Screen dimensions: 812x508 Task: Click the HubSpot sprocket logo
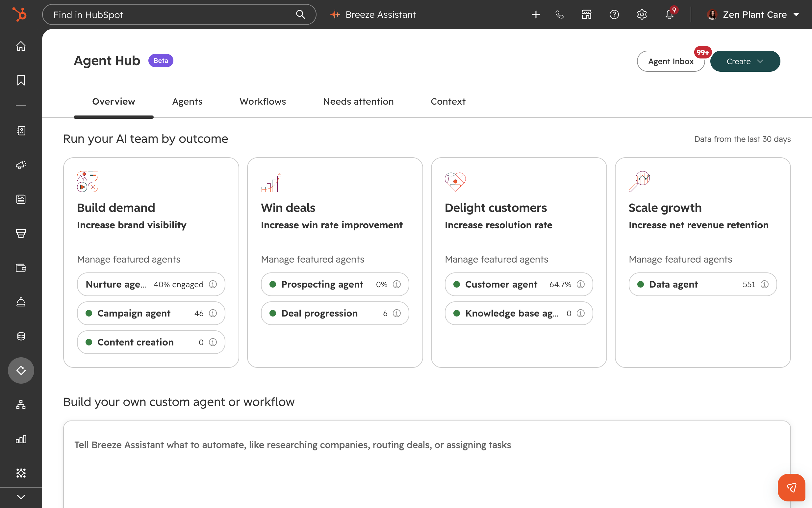[x=19, y=14]
